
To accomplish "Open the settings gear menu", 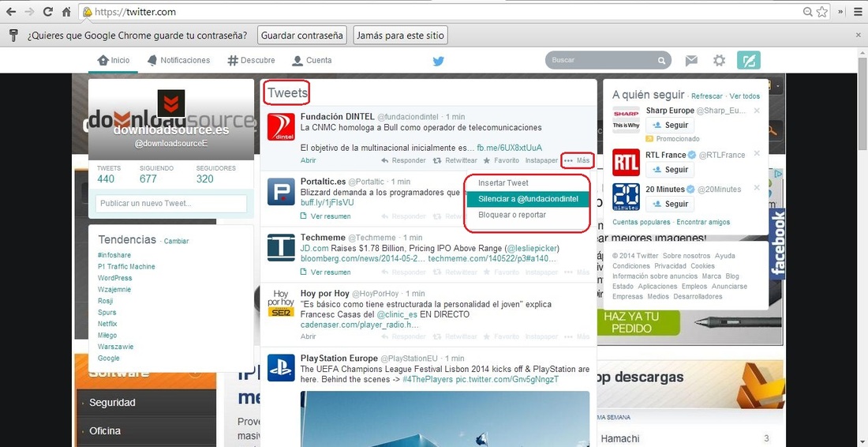I will click(719, 60).
